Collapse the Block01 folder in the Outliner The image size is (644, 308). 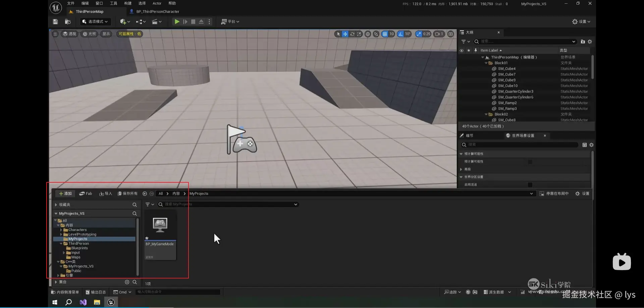pyautogui.click(x=486, y=63)
